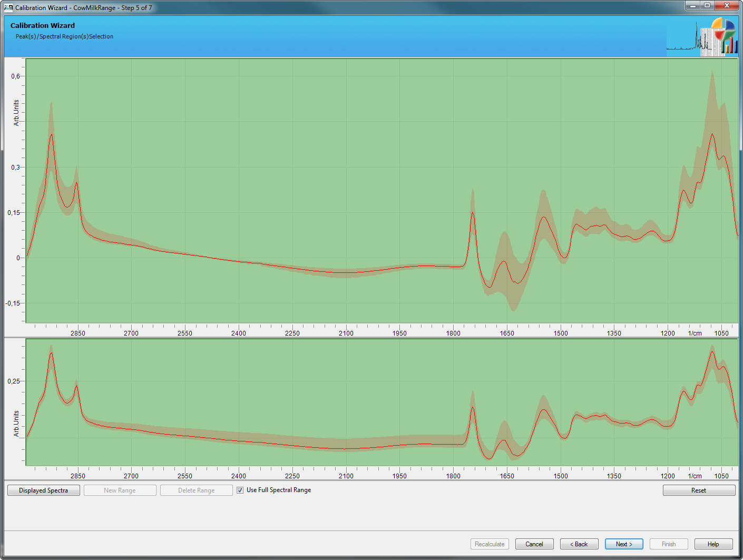Toggle Use Full Spectral Range checkbox
The width and height of the screenshot is (743, 560).
[x=240, y=490]
